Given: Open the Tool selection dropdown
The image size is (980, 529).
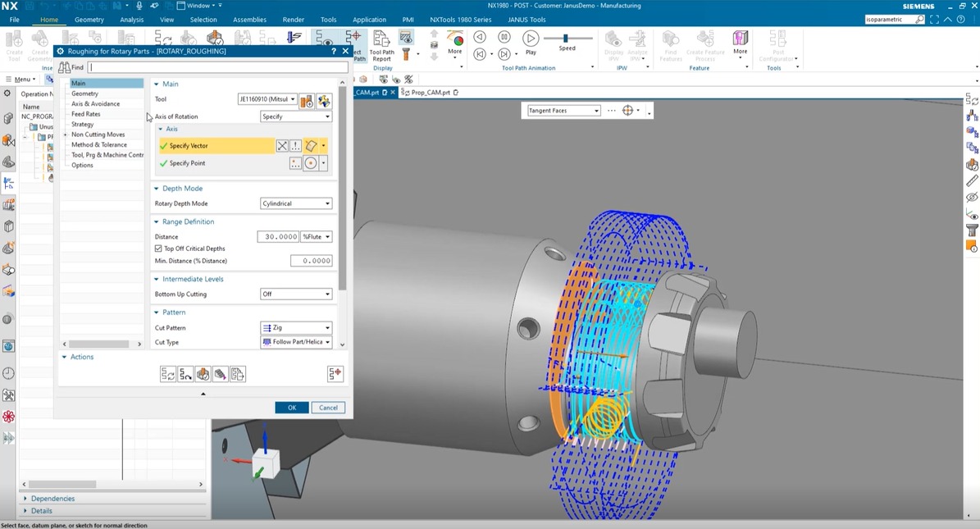Looking at the screenshot, I should pos(267,98).
